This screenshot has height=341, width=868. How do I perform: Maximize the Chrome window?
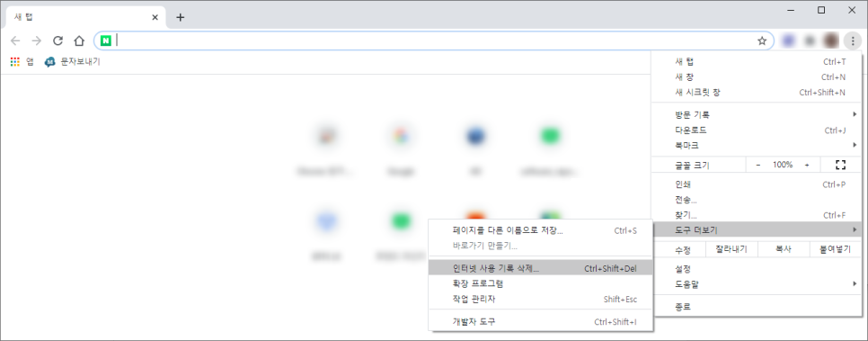point(821,10)
